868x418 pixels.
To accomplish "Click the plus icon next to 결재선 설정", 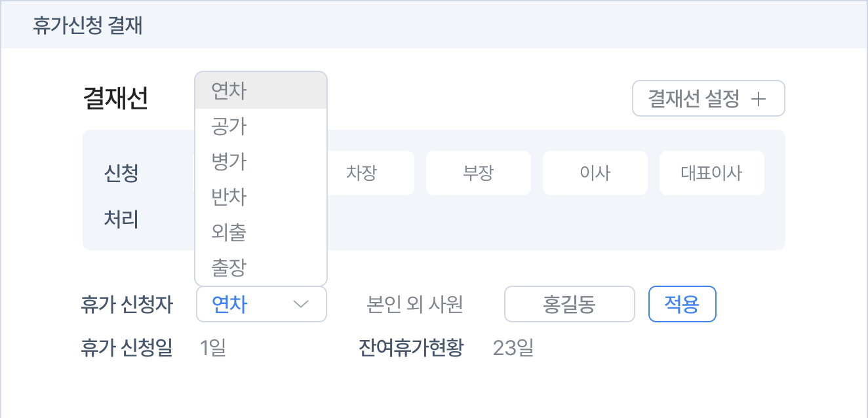I will tap(758, 99).
